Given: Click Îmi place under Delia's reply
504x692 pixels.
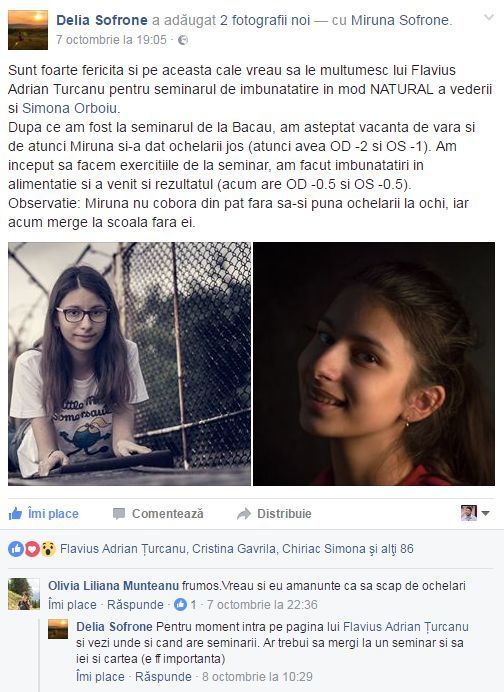Looking at the screenshot, I should (100, 677).
